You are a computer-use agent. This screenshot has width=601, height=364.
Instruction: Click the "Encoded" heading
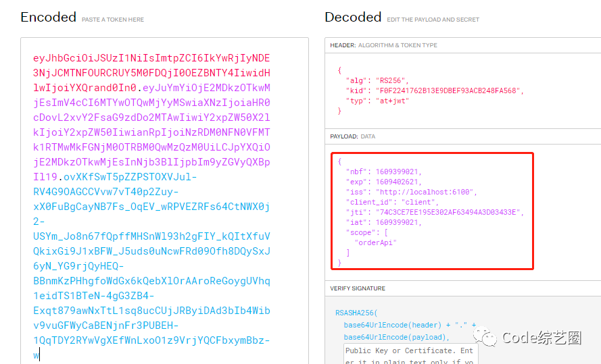48,18
